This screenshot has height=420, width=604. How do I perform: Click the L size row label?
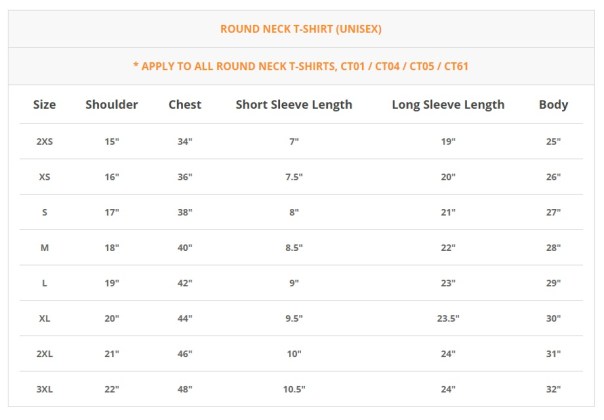click(x=44, y=283)
